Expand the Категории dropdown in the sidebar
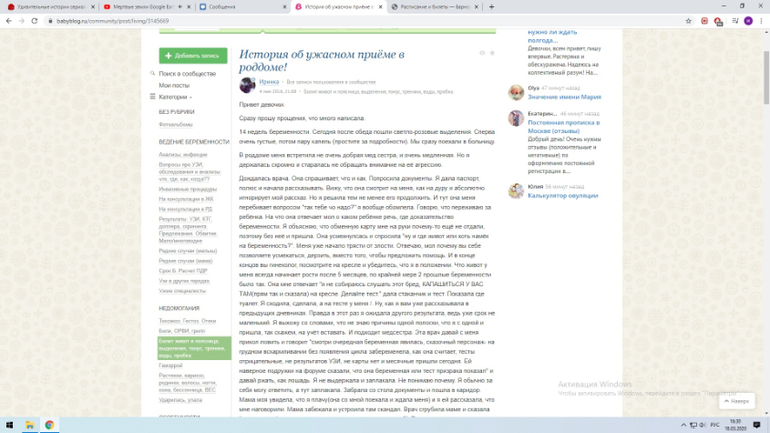This screenshot has width=770, height=433. [175, 97]
